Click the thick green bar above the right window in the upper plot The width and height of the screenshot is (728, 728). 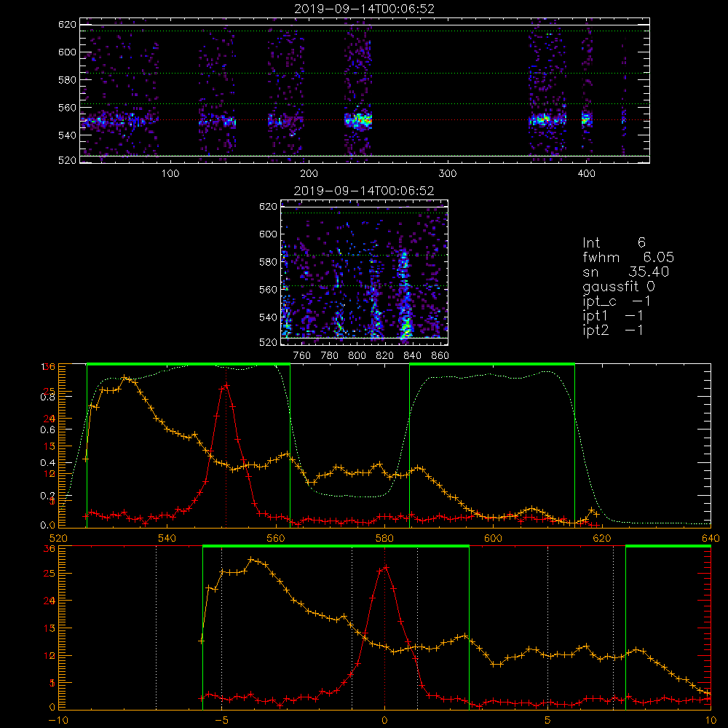[x=492, y=365]
